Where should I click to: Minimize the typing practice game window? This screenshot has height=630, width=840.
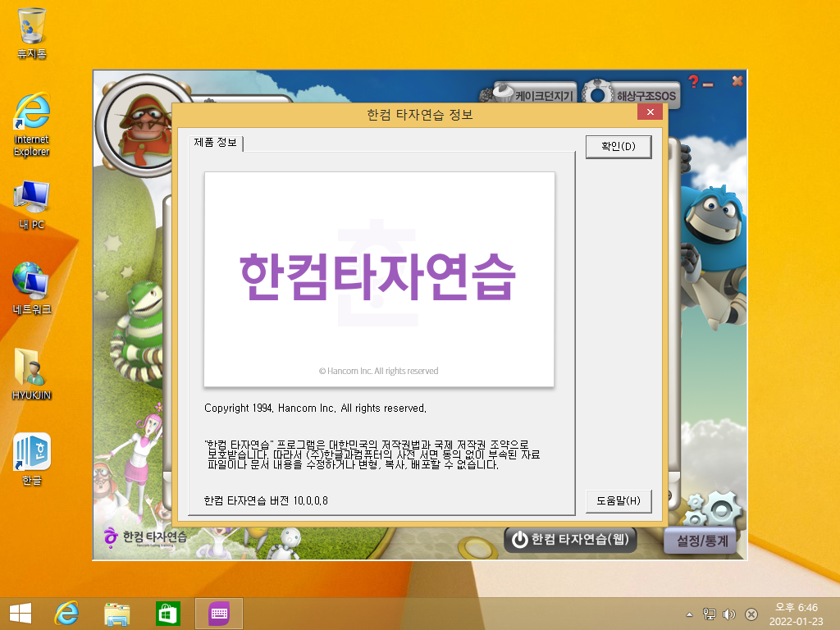pos(708,84)
